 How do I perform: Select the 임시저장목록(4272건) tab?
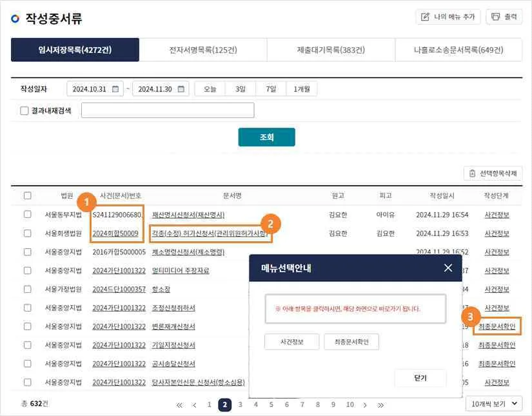75,50
